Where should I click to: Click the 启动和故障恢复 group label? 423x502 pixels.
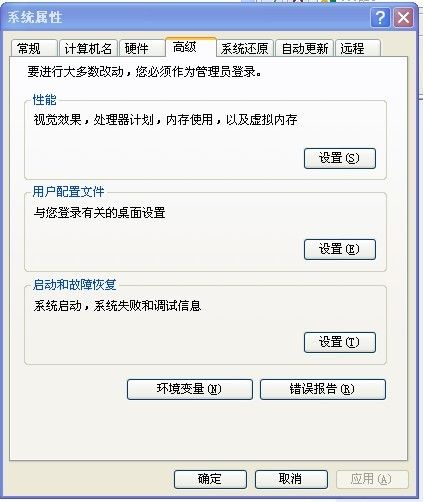[74, 285]
